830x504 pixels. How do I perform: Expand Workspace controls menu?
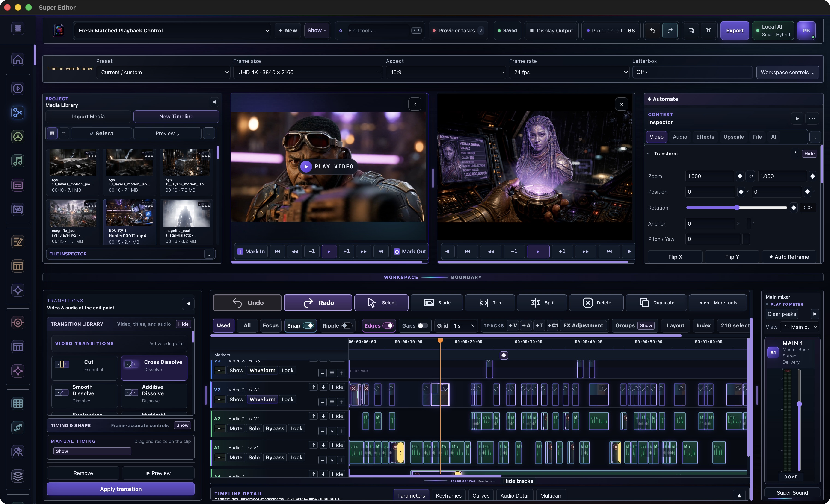[787, 72]
